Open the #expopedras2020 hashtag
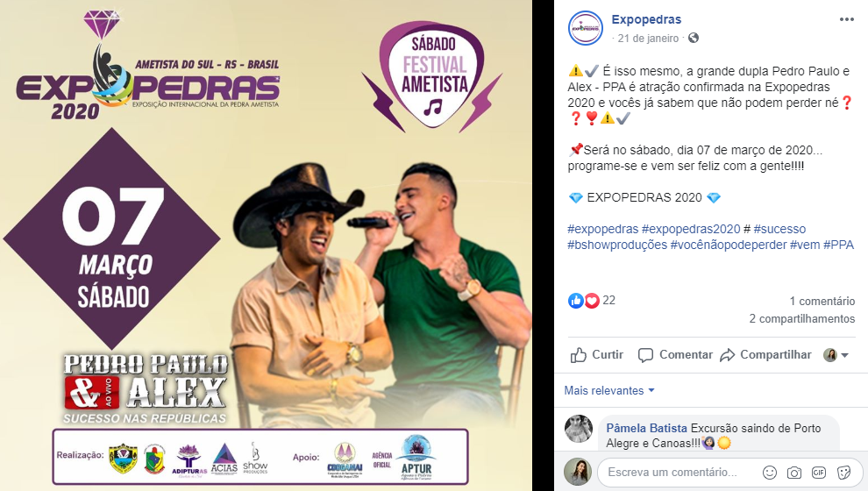The width and height of the screenshot is (868, 491). (691, 229)
